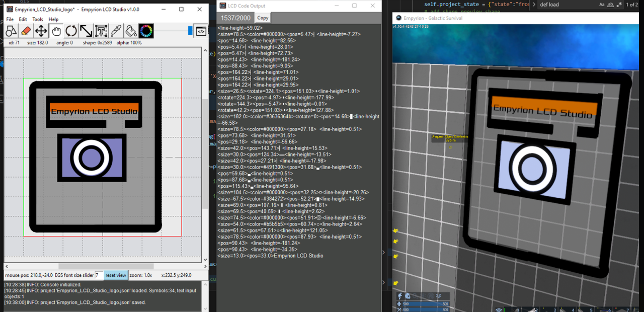Image resolution: width=644 pixels, height=312 pixels.
Task: Click the toolbar alpha slider handle
Action: (190, 31)
